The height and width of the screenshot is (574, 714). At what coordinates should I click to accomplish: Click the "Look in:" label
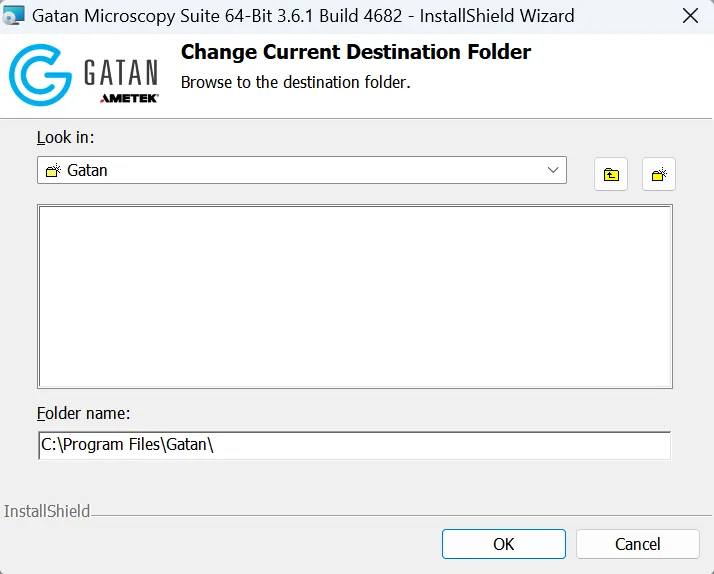pyautogui.click(x=65, y=138)
